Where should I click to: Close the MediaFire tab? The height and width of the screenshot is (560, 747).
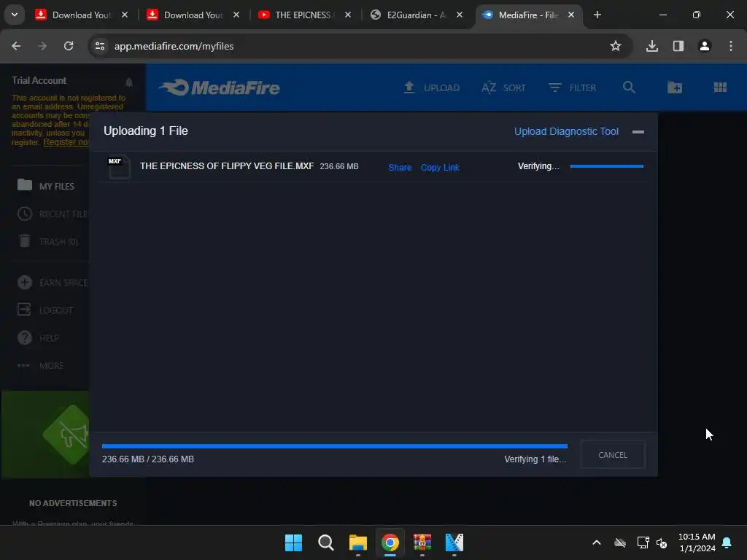tap(571, 15)
